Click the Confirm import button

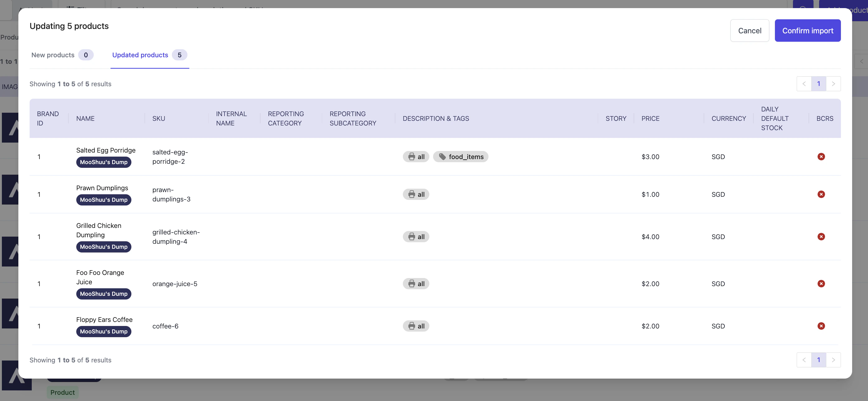click(x=807, y=31)
